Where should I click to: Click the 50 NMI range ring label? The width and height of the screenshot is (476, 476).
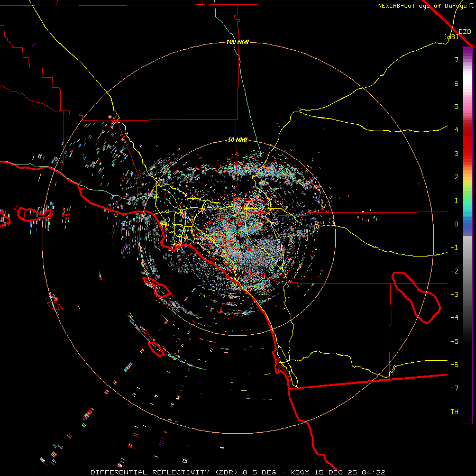tap(237, 140)
